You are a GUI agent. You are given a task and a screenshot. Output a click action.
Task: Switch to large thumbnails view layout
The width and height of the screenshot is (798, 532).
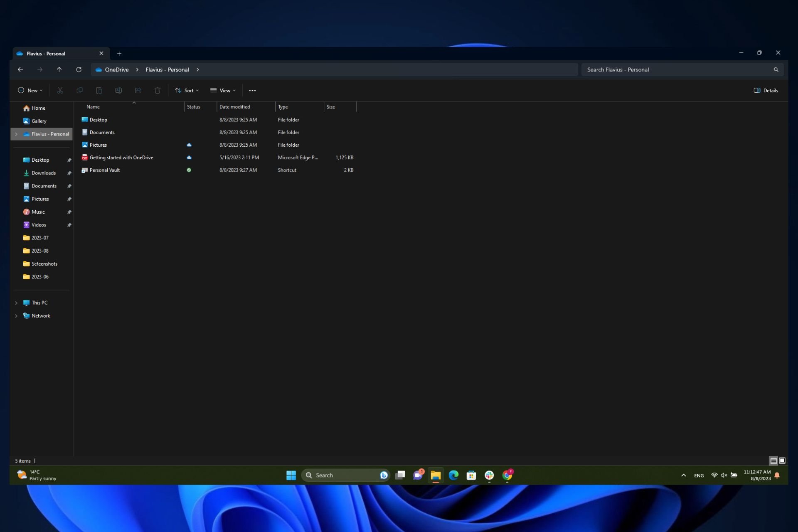[x=782, y=461]
